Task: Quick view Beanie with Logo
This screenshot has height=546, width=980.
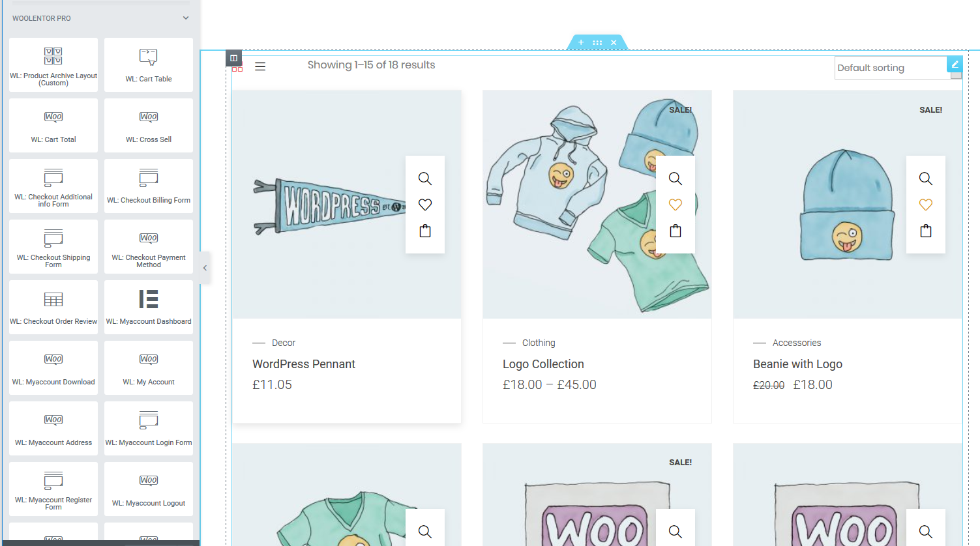Action: tap(926, 179)
